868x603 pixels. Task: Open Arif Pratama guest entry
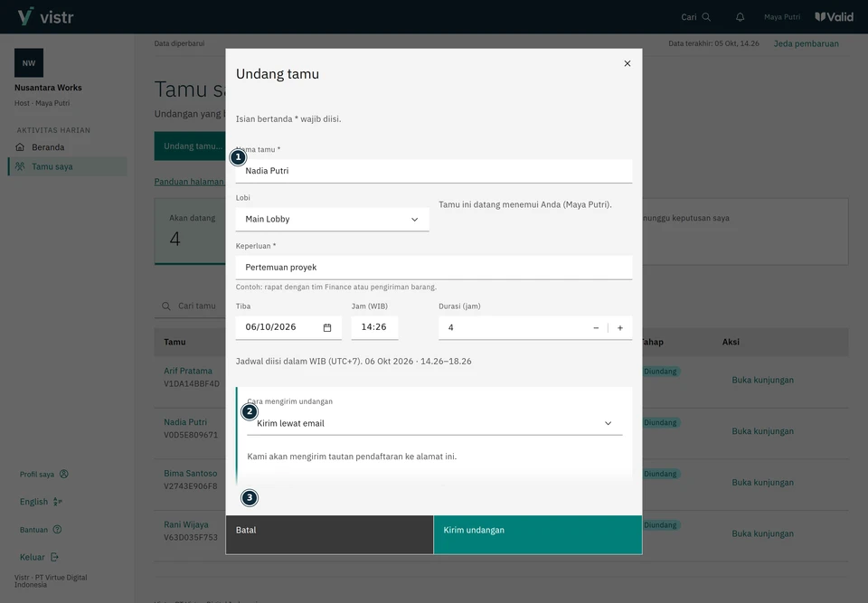[188, 371]
